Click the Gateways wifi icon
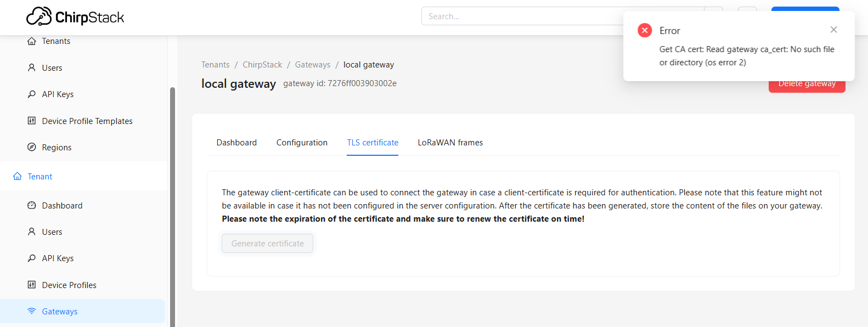 pos(32,311)
